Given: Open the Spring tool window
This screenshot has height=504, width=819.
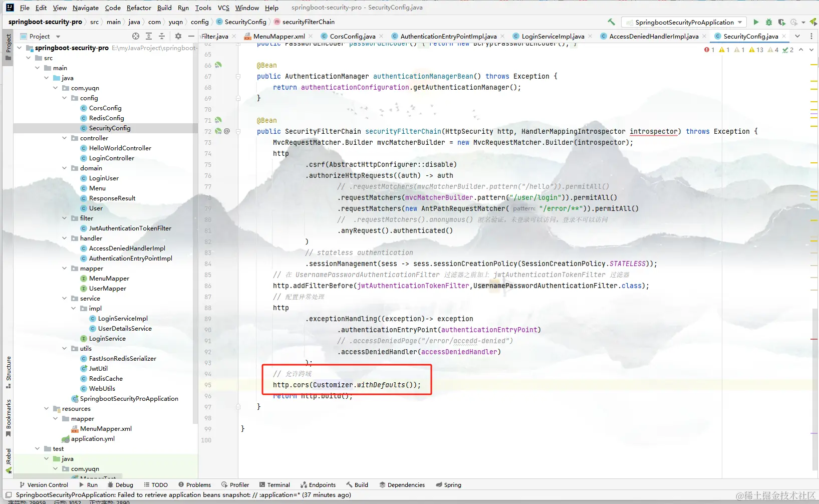Looking at the screenshot, I should [448, 485].
